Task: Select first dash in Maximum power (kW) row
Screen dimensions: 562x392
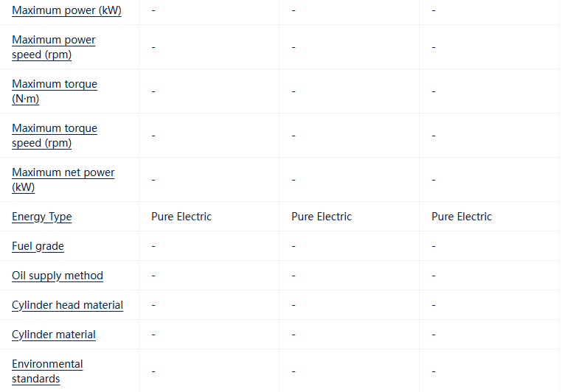Action: coord(153,10)
